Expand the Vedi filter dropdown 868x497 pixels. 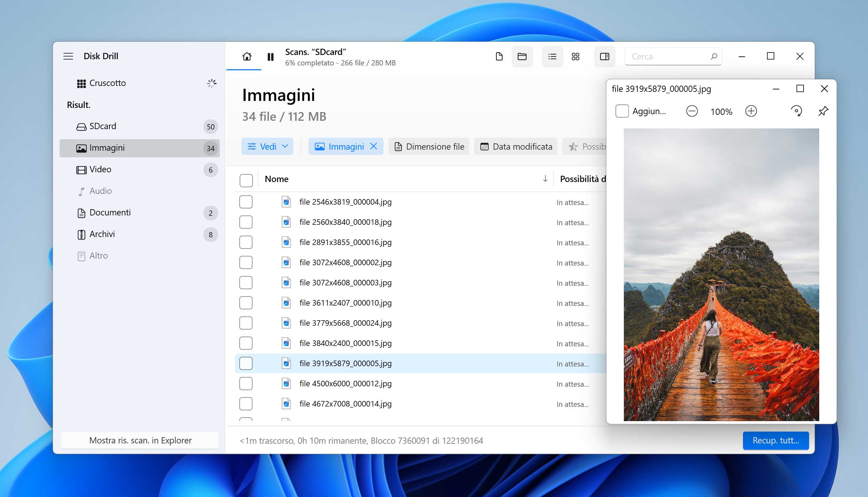point(267,147)
